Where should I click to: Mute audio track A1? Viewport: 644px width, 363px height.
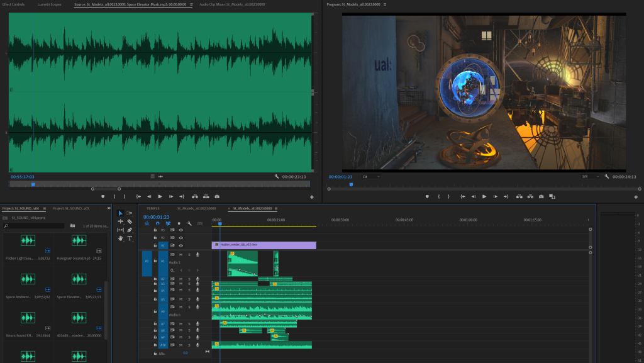click(180, 255)
